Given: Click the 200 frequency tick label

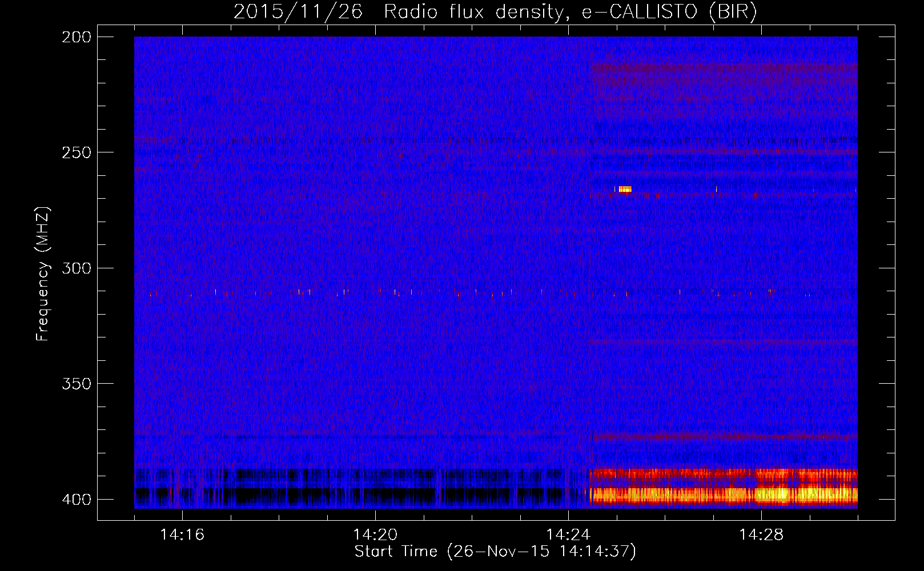Looking at the screenshot, I should [76, 37].
